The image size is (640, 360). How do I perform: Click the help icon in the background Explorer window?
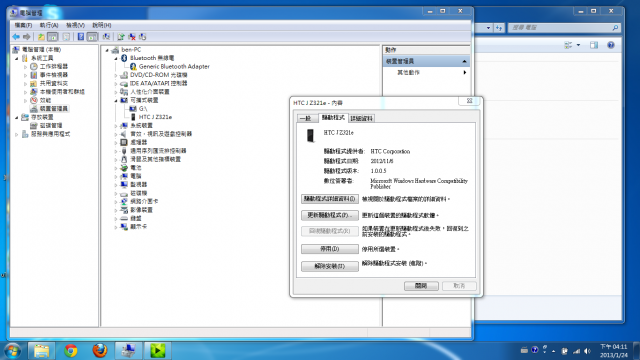(611, 45)
